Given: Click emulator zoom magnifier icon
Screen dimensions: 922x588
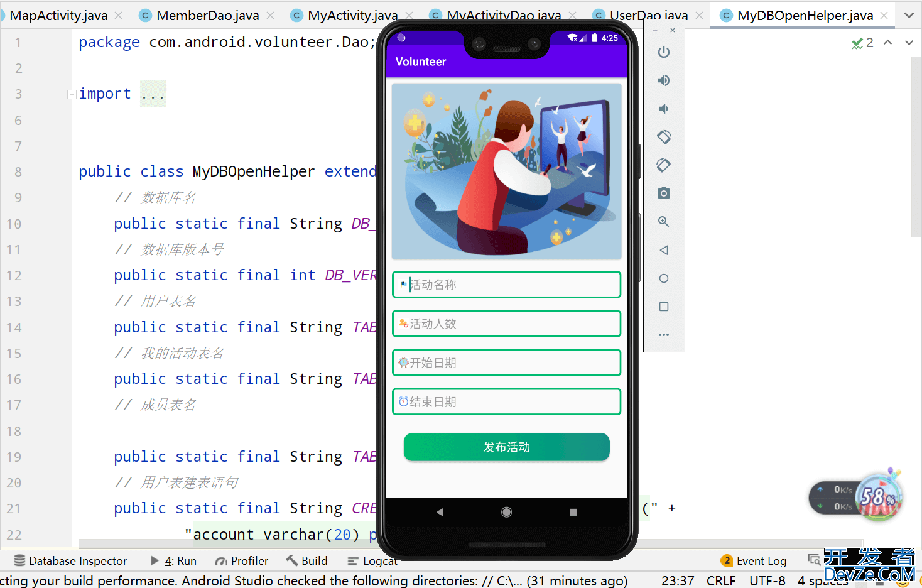Looking at the screenshot, I should pyautogui.click(x=664, y=222).
